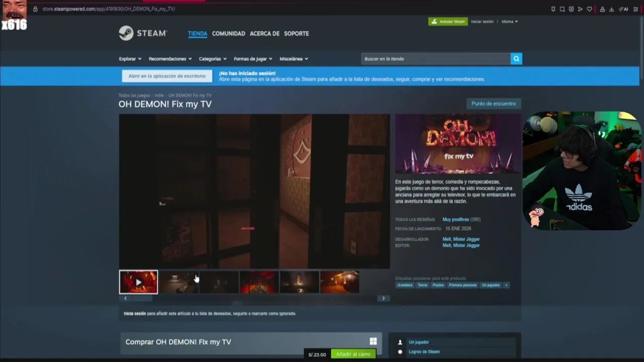Click the OH DEMON! Fix my TV title

point(165,104)
